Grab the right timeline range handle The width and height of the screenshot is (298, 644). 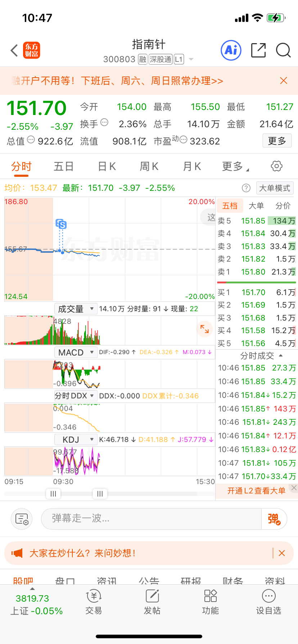pyautogui.click(x=100, y=494)
